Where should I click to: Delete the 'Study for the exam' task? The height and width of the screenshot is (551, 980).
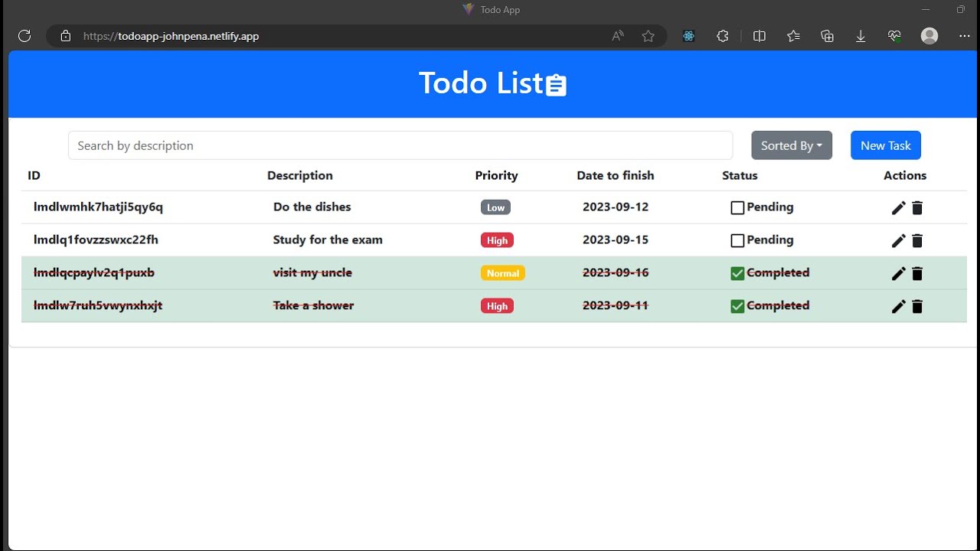tap(917, 241)
